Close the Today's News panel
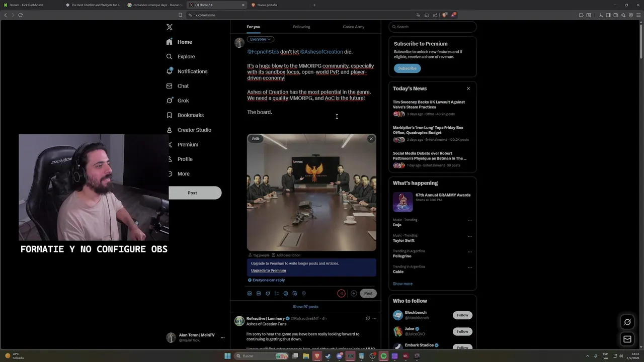Viewport: 644px width, 362px height. click(468, 88)
